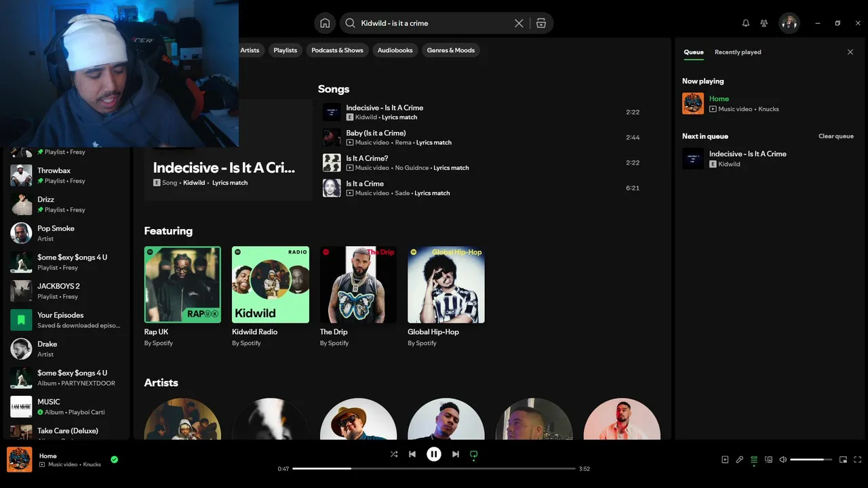This screenshot has width=868, height=488.
Task: Show lyrics with microphone icon
Action: 739,460
